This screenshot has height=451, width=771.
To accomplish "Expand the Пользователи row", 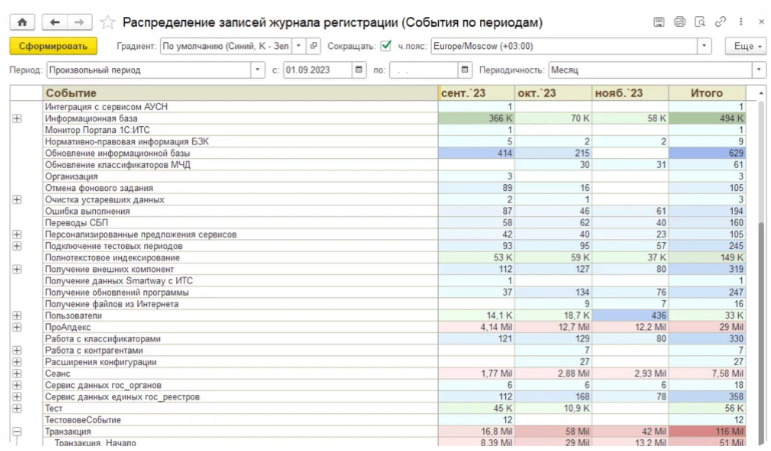I will pyautogui.click(x=17, y=316).
